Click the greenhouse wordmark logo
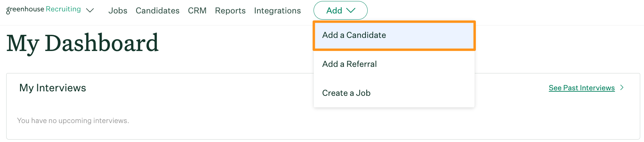This screenshot has width=644, height=142. coord(25,10)
